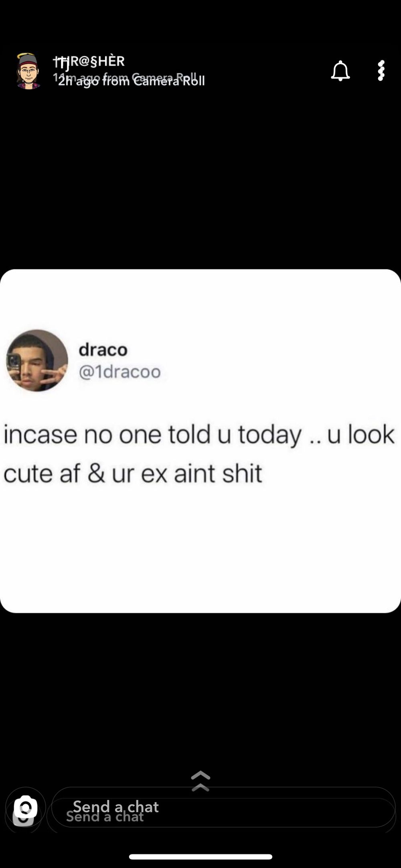This screenshot has width=401, height=868.
Task: Tap the "2h ago from Camera Roll" label
Action: [x=131, y=81]
